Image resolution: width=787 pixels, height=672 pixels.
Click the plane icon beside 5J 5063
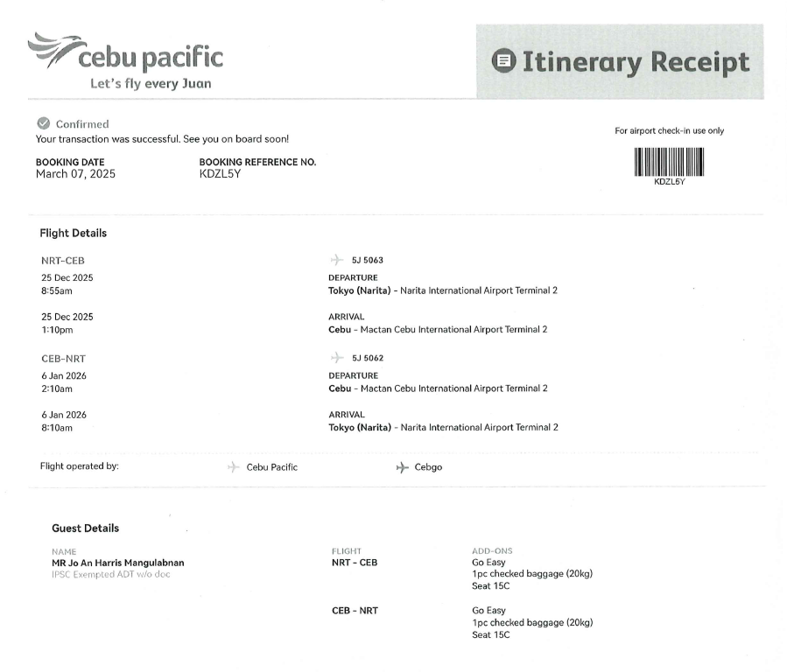tap(335, 260)
